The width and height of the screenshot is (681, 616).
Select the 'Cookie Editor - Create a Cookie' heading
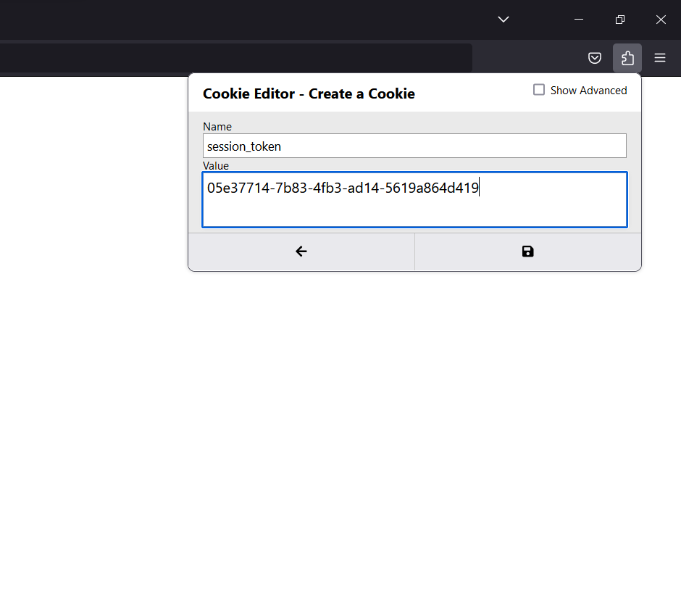pyautogui.click(x=309, y=93)
